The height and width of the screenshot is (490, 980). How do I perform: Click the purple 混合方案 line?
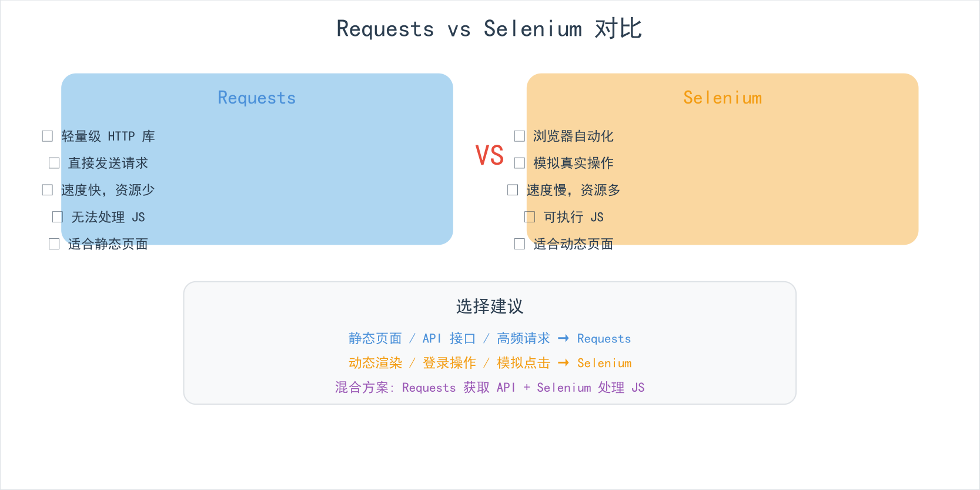490,388
